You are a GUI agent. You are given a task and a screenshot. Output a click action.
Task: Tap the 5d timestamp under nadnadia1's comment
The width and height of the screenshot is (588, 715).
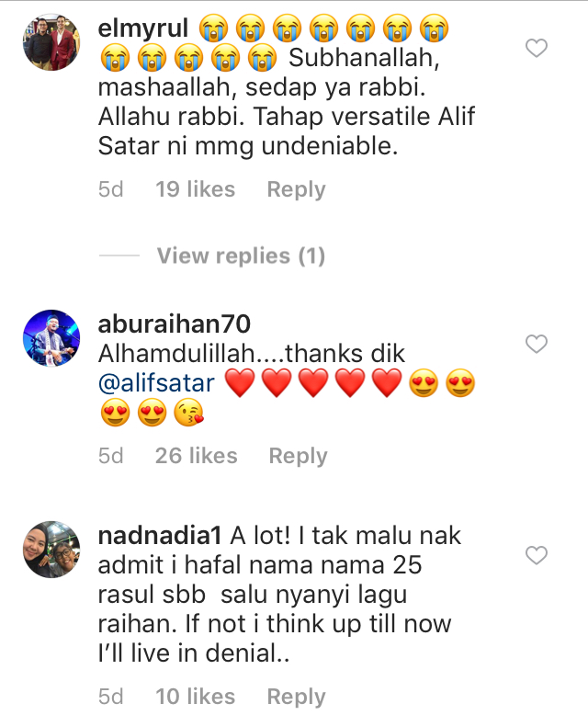pyautogui.click(x=111, y=697)
